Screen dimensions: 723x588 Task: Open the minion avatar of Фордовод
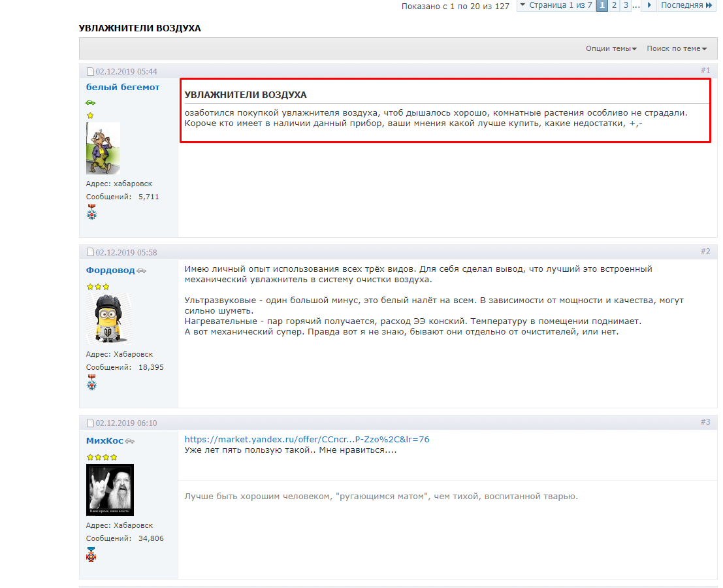109,319
